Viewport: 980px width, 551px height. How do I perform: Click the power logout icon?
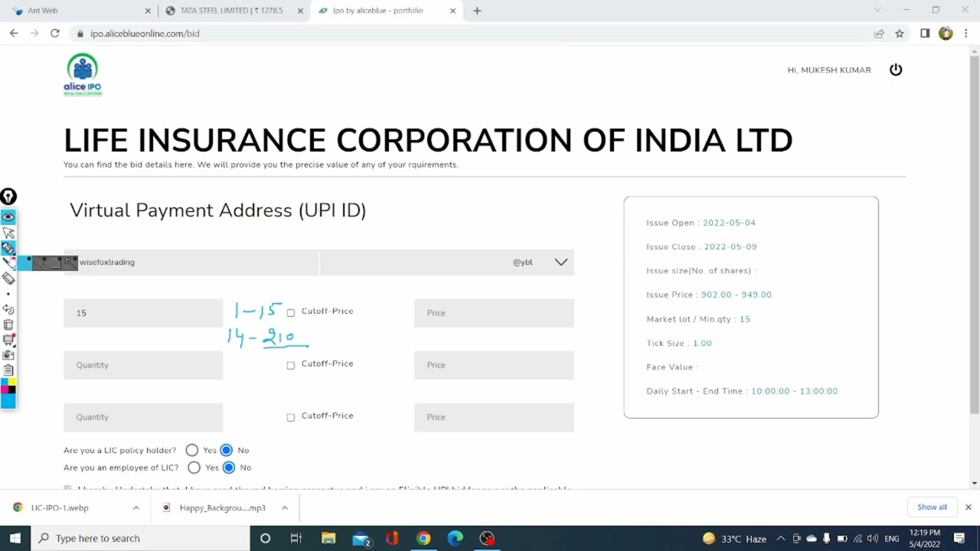(x=896, y=70)
